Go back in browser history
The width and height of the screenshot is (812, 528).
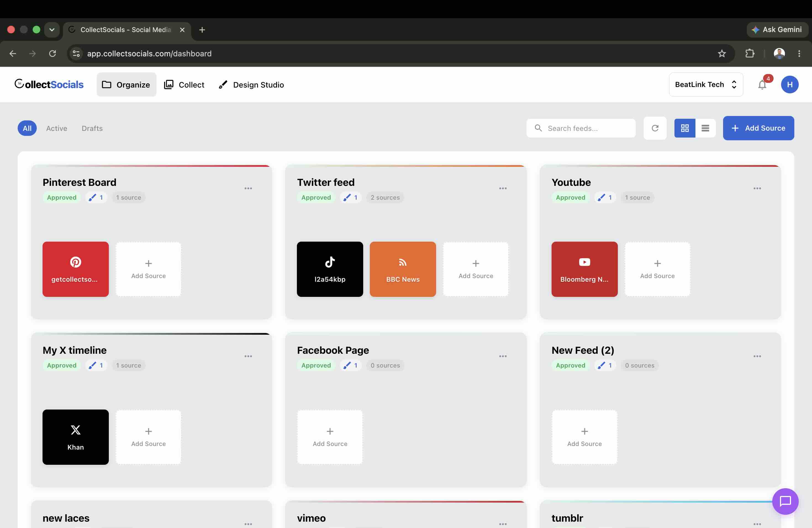pos(13,54)
